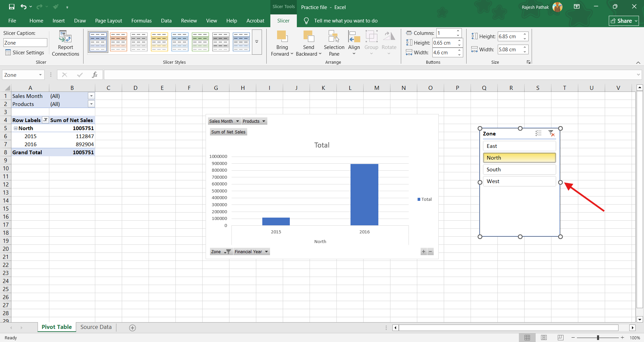The width and height of the screenshot is (644, 342).
Task: Open the Sales Month filter dropdown in cell B1
Action: [x=91, y=96]
